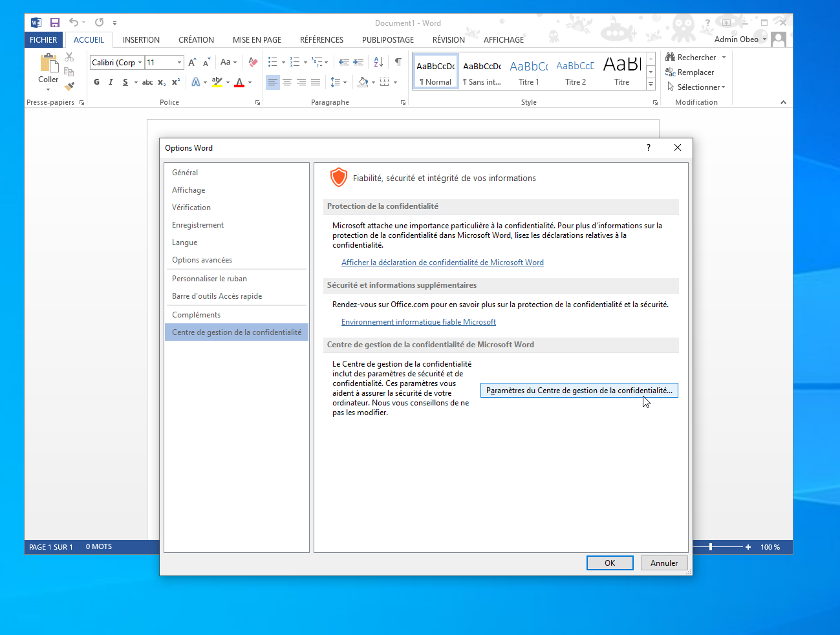Toggle bold G button
Viewport: 840px width, 635px height.
tap(96, 82)
